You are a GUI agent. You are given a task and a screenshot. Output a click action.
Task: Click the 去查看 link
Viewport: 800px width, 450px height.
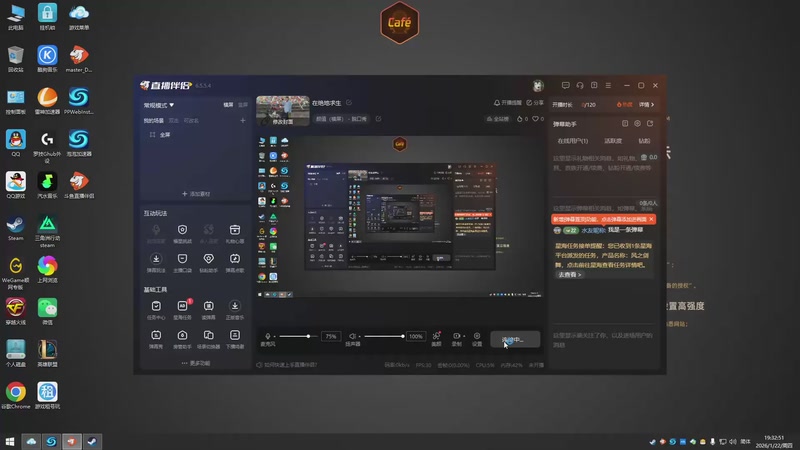pos(569,274)
